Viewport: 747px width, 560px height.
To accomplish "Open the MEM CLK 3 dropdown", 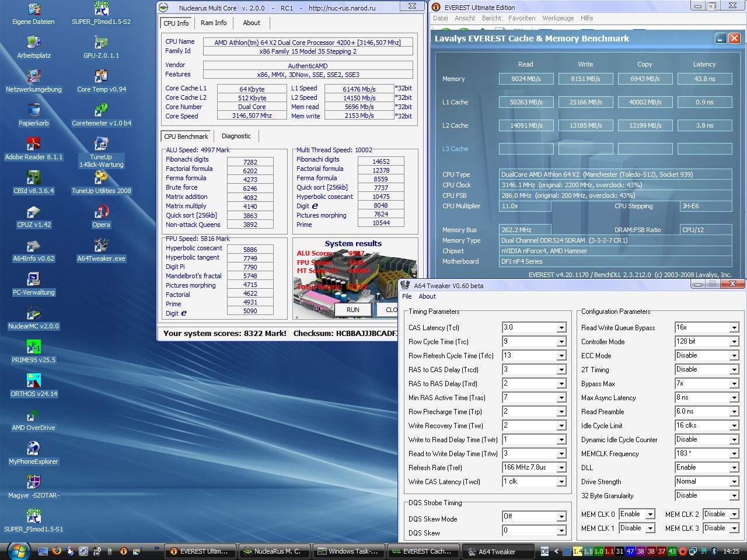I will click(x=734, y=528).
